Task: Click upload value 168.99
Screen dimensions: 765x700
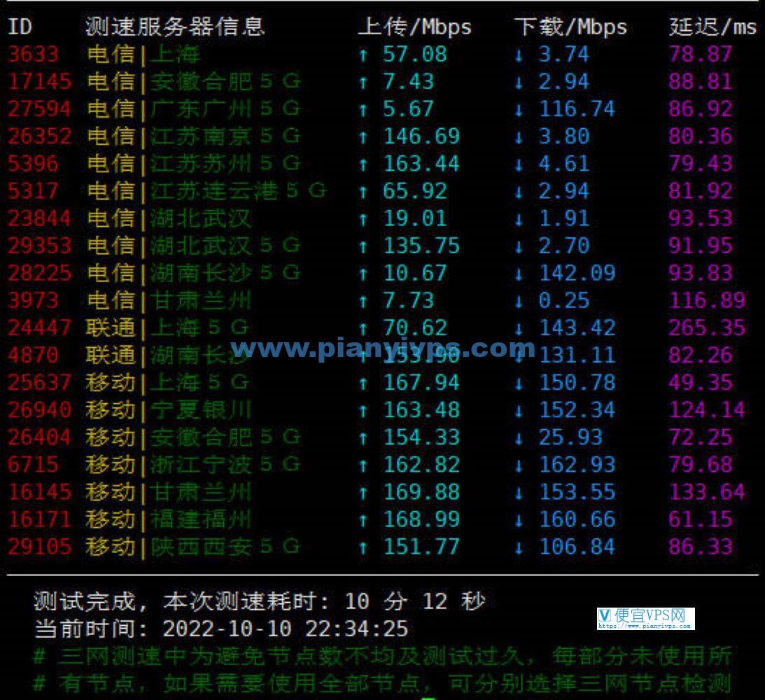Action: [421, 519]
